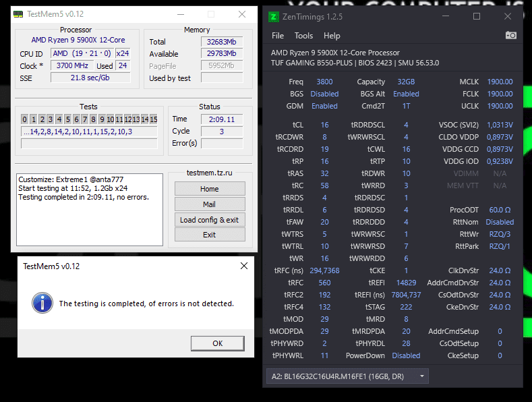Click the TUF GAMING B550-PLUS BIOS info line
This screenshot has width=532, height=402.
[x=355, y=63]
